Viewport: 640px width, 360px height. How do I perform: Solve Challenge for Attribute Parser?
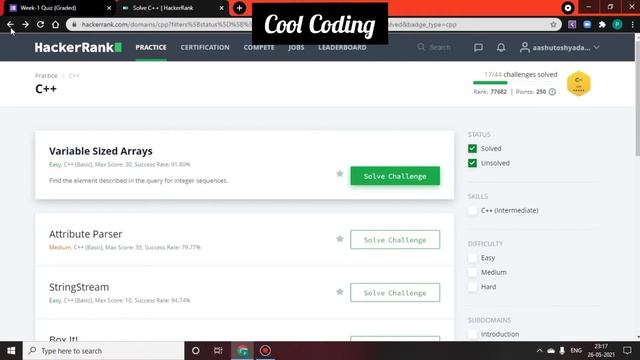click(x=395, y=240)
